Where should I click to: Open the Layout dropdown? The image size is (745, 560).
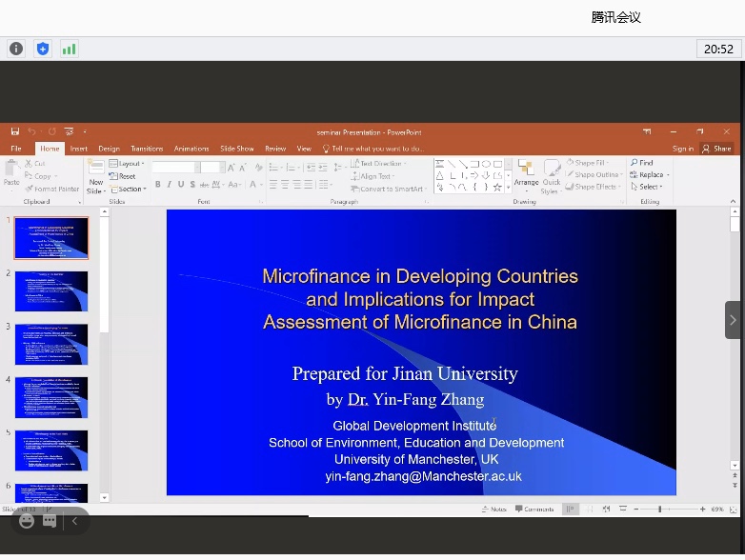[x=127, y=164]
